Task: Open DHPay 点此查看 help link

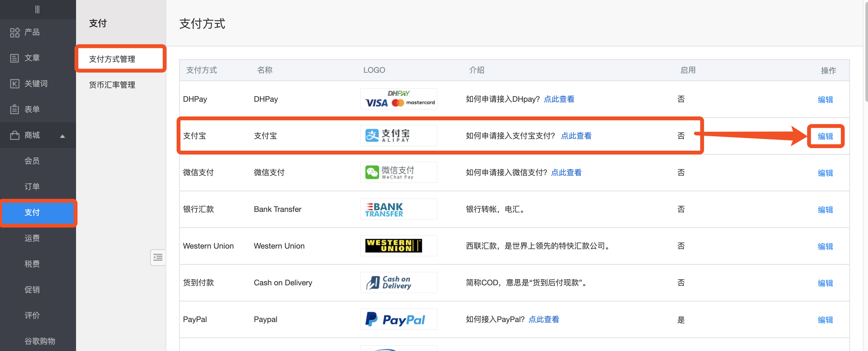Action: click(x=559, y=99)
